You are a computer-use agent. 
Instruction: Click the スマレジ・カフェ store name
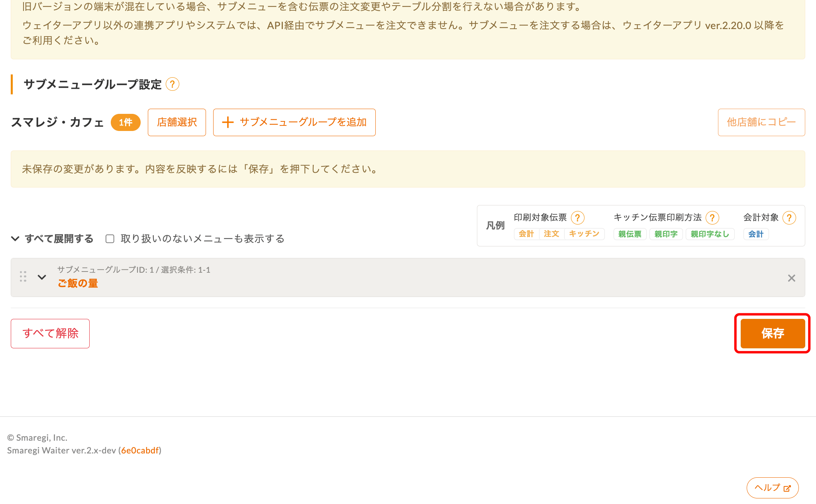click(57, 122)
